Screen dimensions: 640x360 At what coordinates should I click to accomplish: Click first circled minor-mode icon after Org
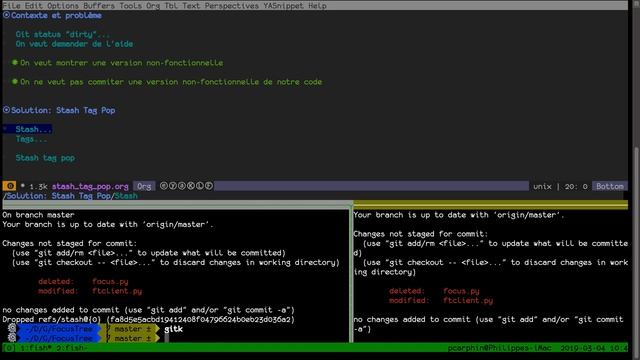164,186
